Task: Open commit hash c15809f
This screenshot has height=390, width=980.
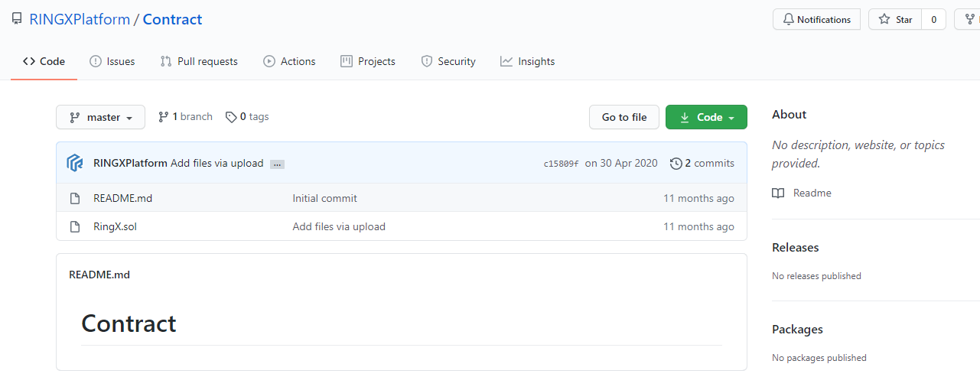Action: [561, 164]
